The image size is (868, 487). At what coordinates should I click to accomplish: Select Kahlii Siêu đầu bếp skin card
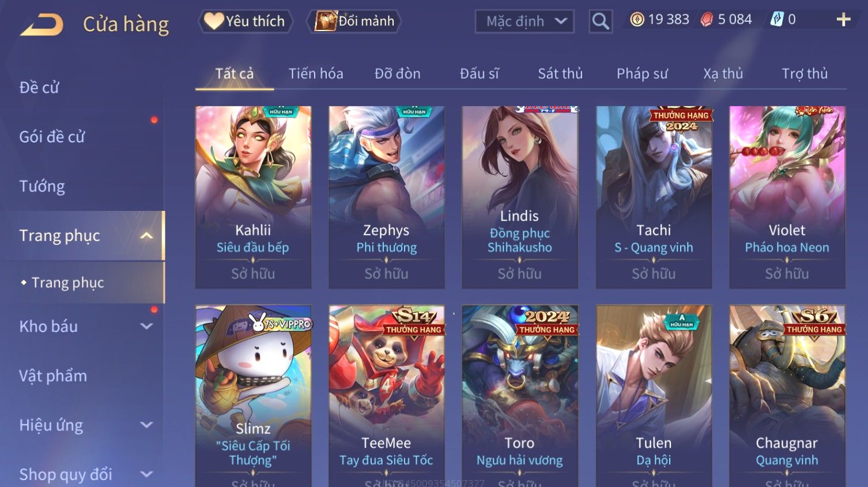(x=253, y=197)
